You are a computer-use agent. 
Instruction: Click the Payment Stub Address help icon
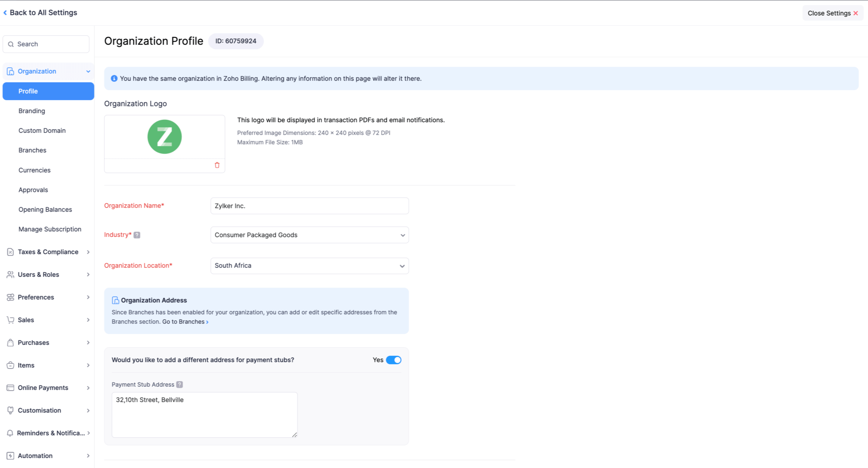pos(180,385)
